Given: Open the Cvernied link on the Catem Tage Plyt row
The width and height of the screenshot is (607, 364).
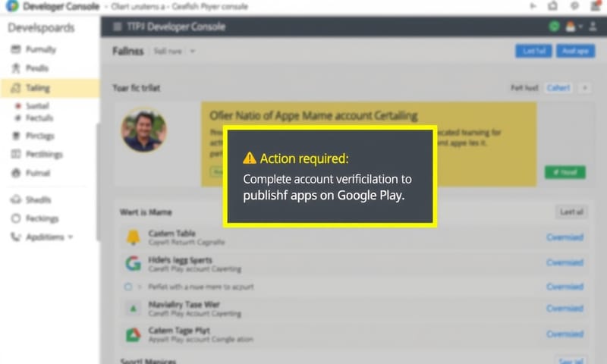Looking at the screenshot, I should tap(565, 334).
